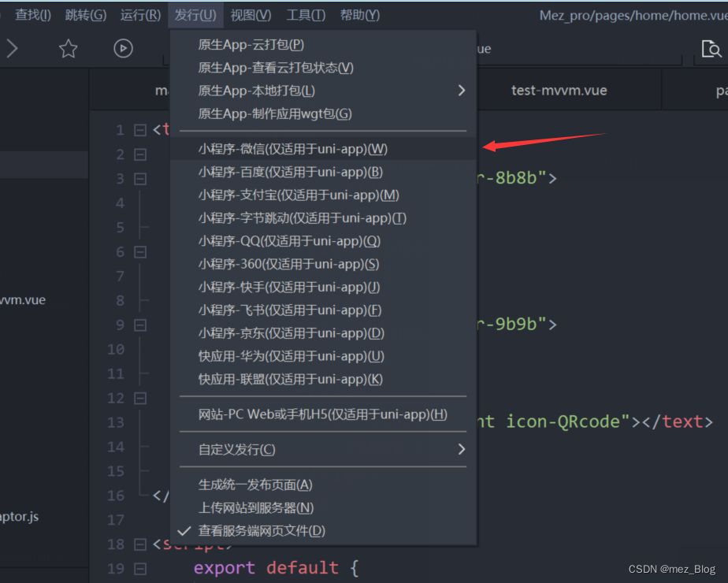Choose 快应用-联盟(仅适用于uni-app)(K)

[x=323, y=379]
